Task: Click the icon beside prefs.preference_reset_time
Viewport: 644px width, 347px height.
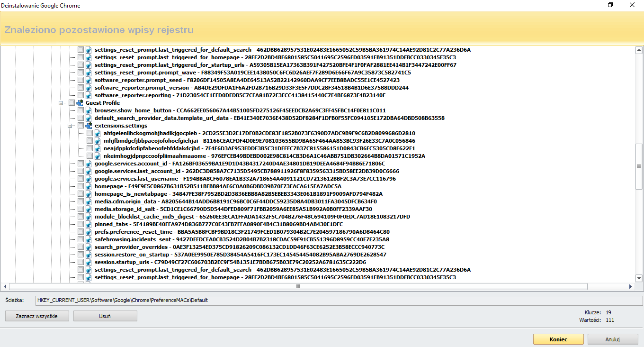Action: coord(89,232)
